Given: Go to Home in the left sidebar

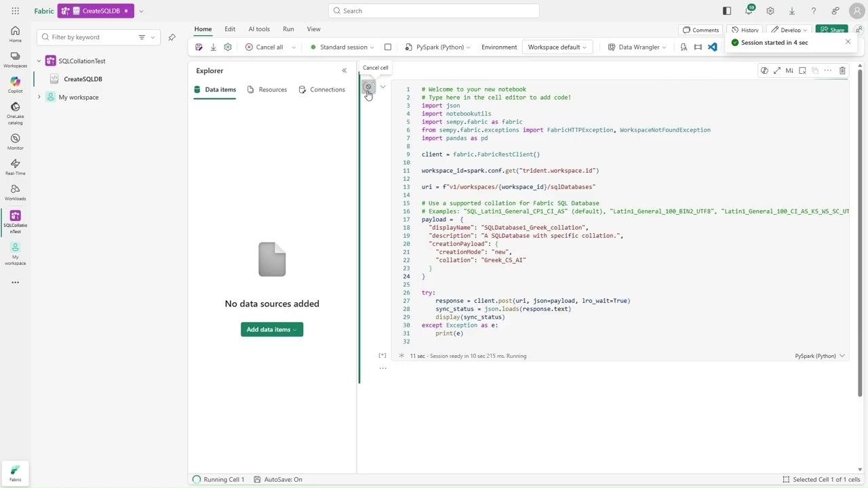Looking at the screenshot, I should click(x=15, y=34).
